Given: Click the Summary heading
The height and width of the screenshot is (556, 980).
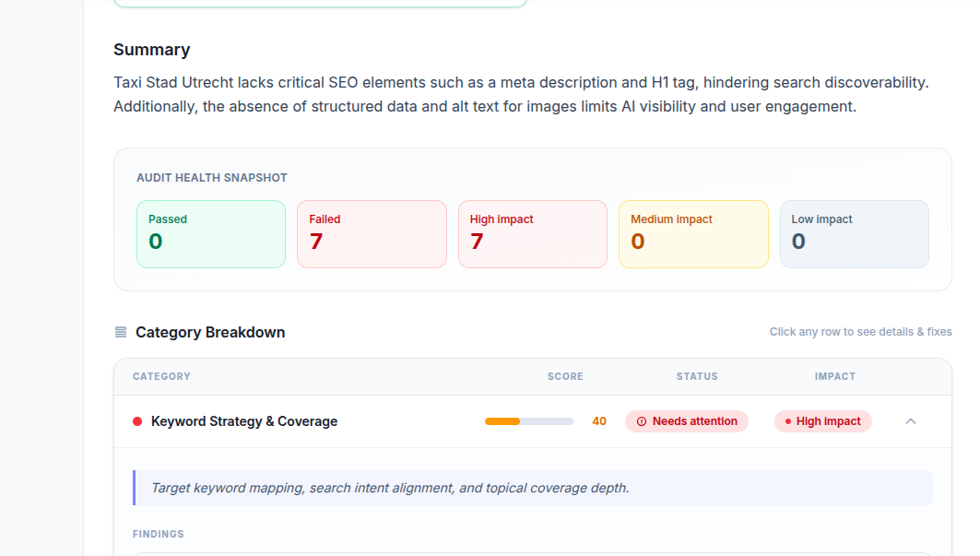Looking at the screenshot, I should click(x=152, y=50).
